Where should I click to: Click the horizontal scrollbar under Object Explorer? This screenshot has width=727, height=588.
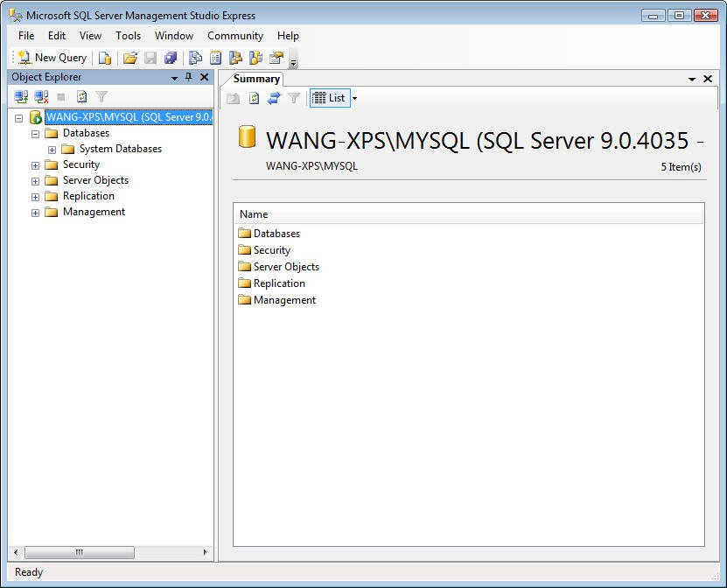(x=80, y=552)
